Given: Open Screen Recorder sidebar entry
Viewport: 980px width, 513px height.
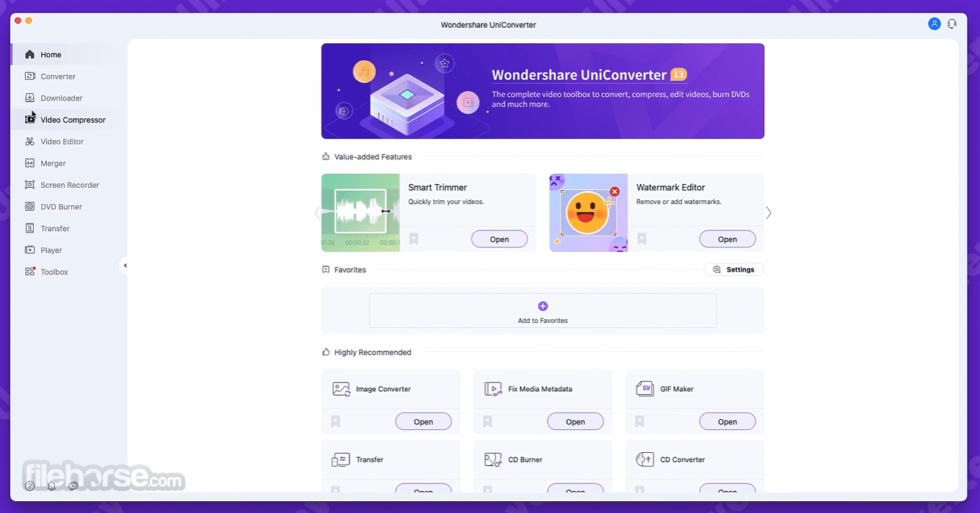Looking at the screenshot, I should [69, 185].
